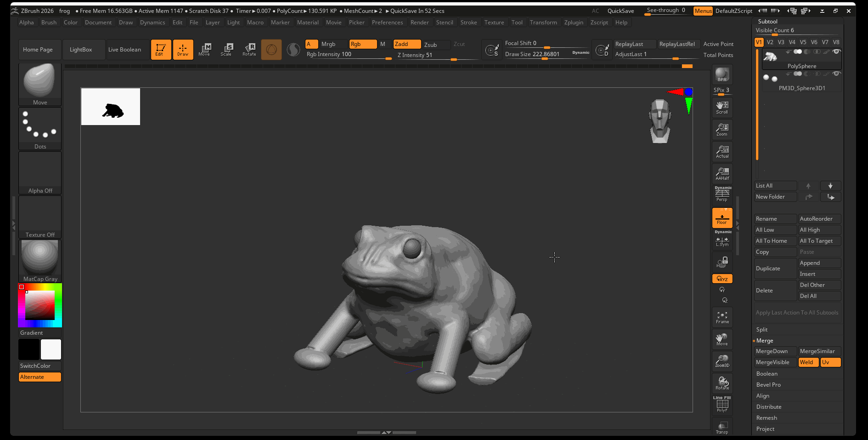This screenshot has height=440, width=868.
Task: Click the Actual size icon
Action: tap(722, 152)
